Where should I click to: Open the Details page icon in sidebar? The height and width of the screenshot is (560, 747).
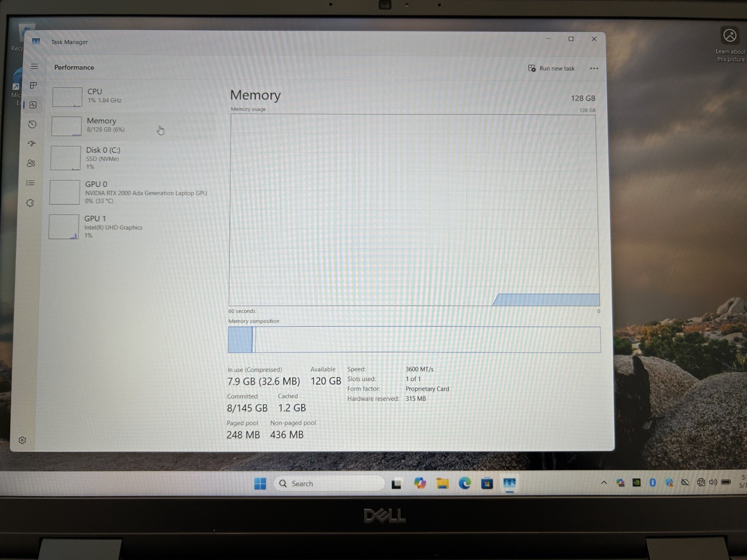pos(30,183)
